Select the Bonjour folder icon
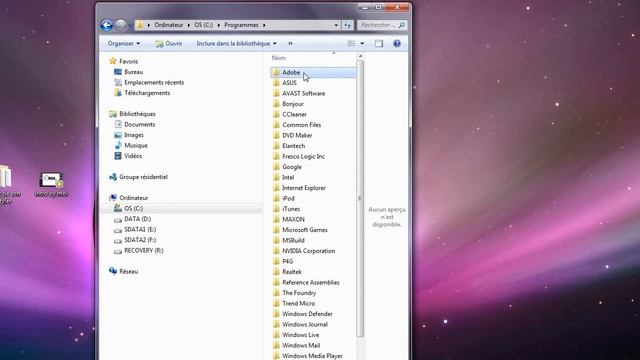The width and height of the screenshot is (640, 360). [x=276, y=104]
